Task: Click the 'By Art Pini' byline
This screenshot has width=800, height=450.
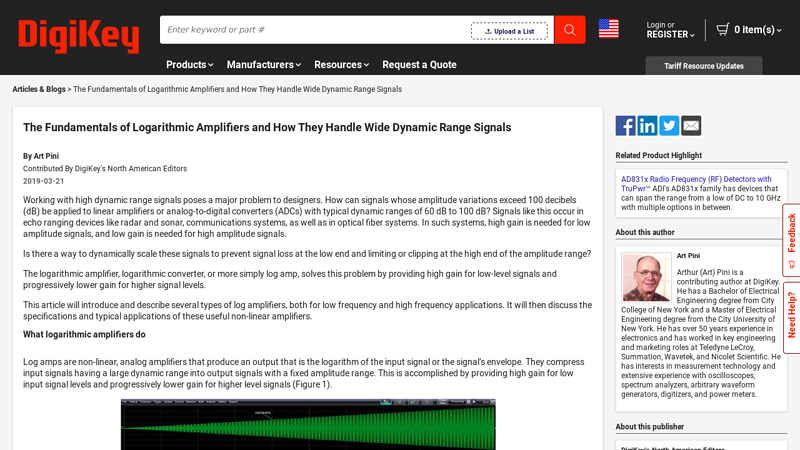Action: (x=41, y=156)
